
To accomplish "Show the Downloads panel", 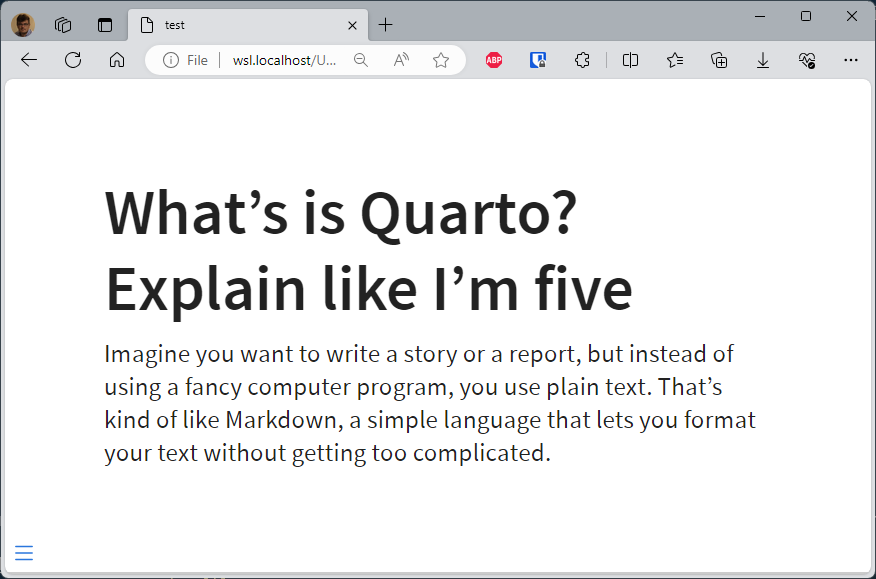I will (763, 60).
